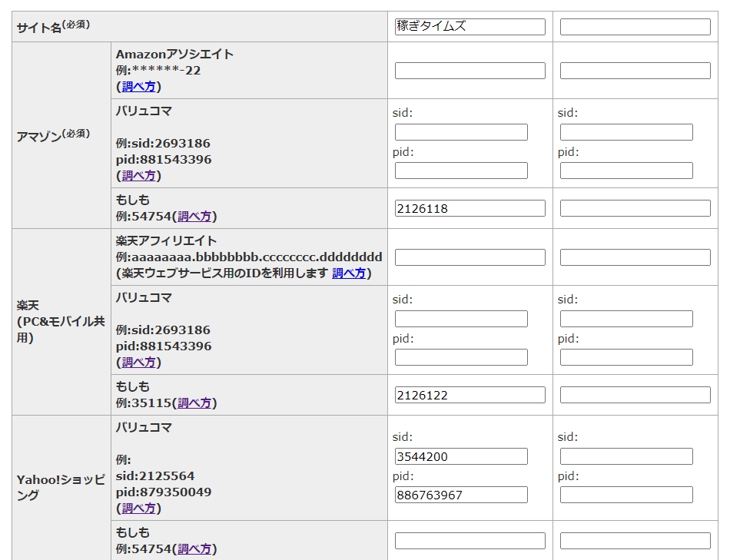Viewport: 730px width, 560px height.
Task: Click the Yahoo!ショッピング section label
Action: coord(61,487)
